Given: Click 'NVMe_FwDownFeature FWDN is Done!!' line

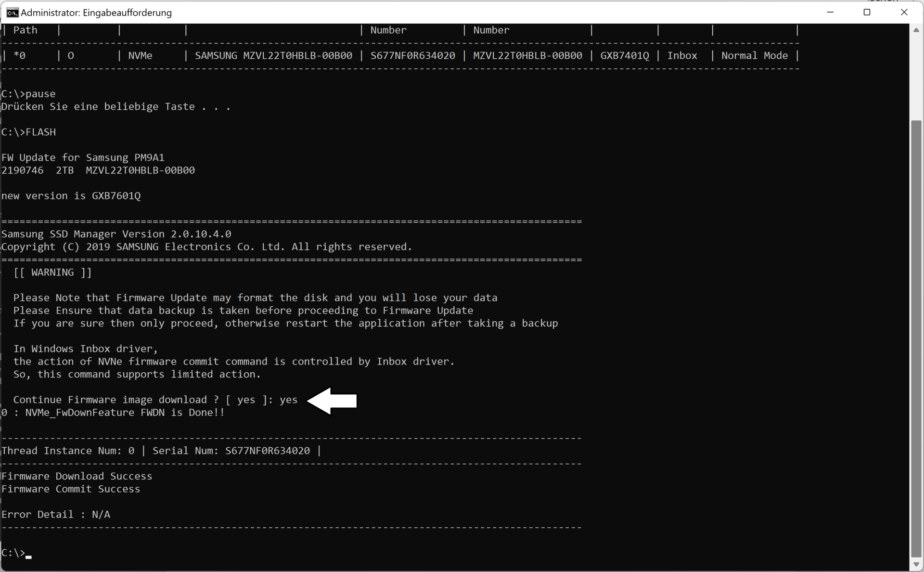Looking at the screenshot, I should coord(113,413).
